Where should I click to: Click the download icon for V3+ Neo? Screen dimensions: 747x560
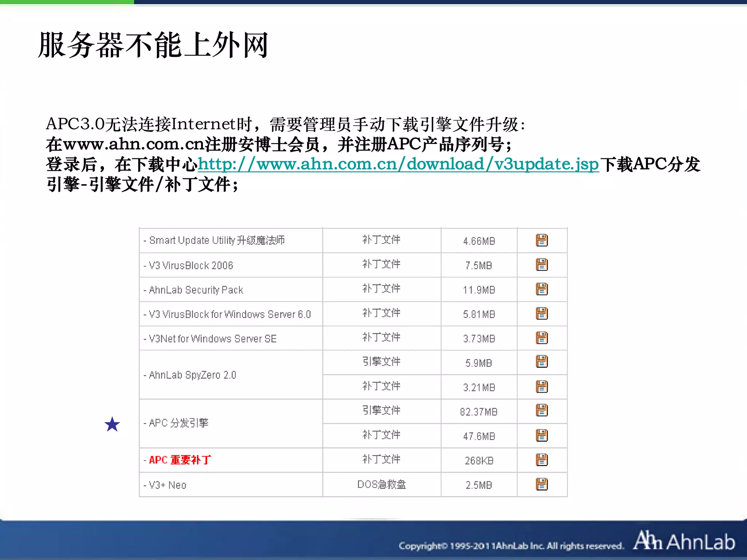[542, 484]
